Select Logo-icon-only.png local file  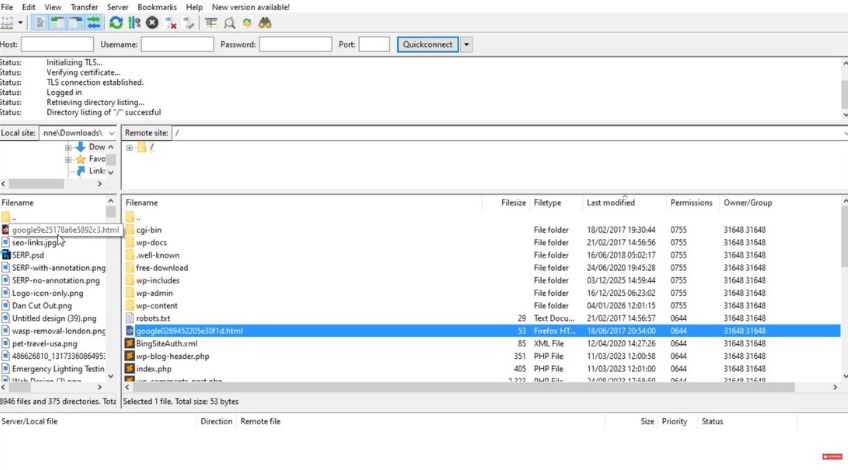(48, 293)
